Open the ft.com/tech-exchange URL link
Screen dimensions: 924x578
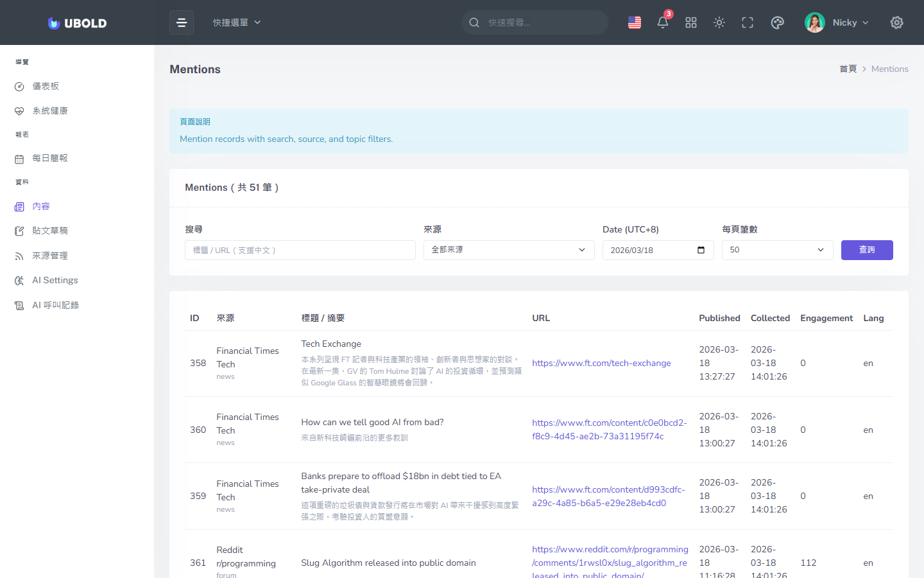[x=601, y=363]
